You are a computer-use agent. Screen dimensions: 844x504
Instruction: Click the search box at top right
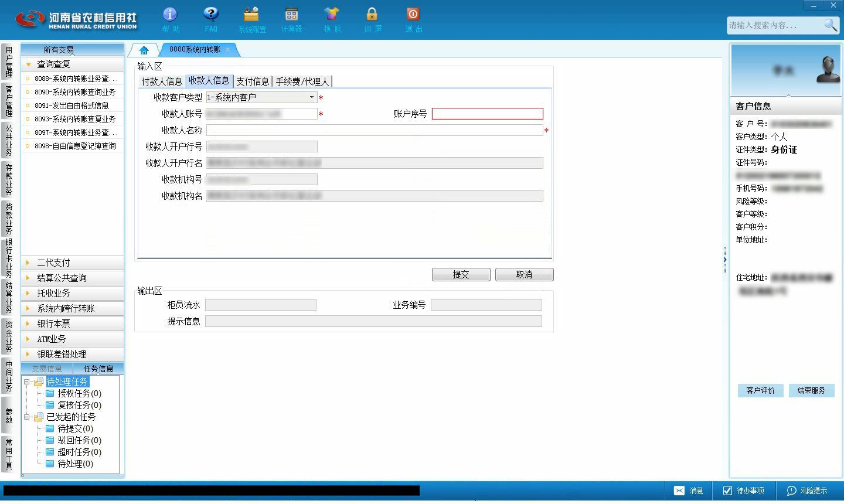[x=775, y=25]
